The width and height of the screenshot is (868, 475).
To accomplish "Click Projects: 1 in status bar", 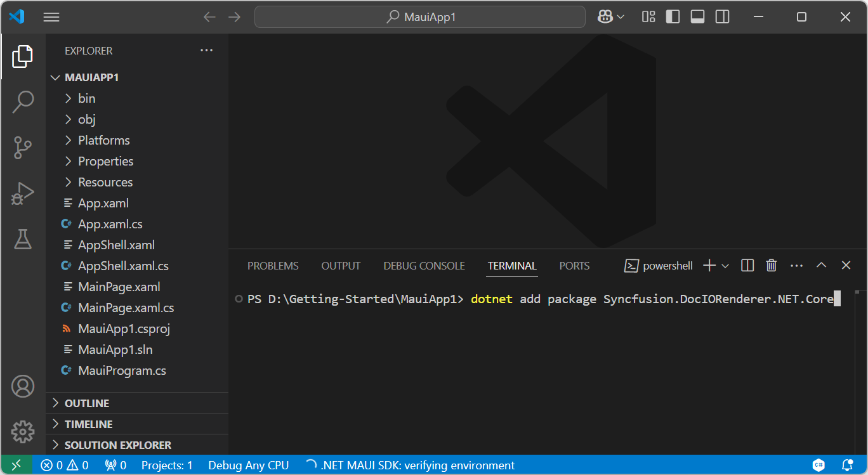I will pos(167,465).
